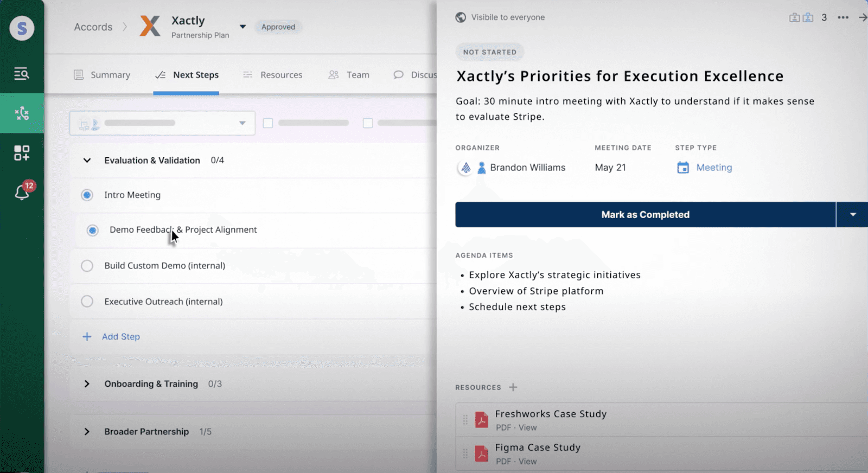Click the NOT STARTED status badge
This screenshot has height=473, width=868.
point(490,52)
